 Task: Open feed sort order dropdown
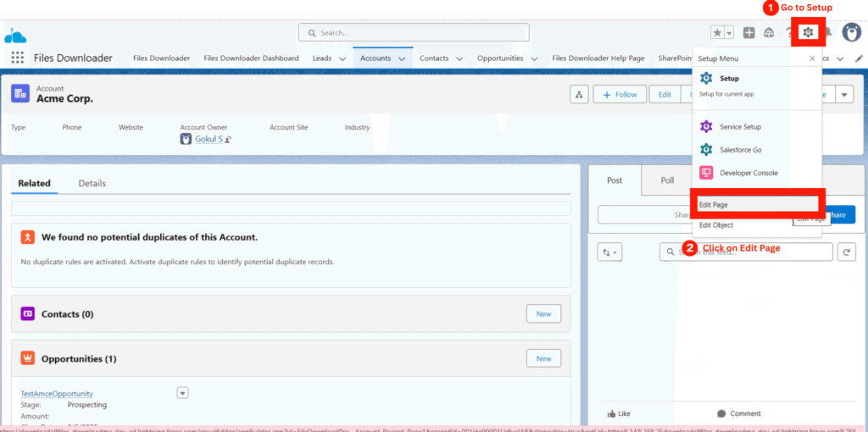[610, 252]
